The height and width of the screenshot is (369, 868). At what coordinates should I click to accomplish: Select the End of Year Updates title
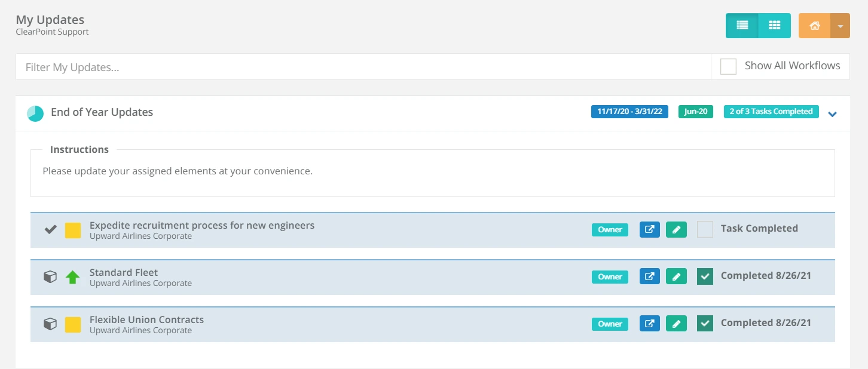coord(102,112)
